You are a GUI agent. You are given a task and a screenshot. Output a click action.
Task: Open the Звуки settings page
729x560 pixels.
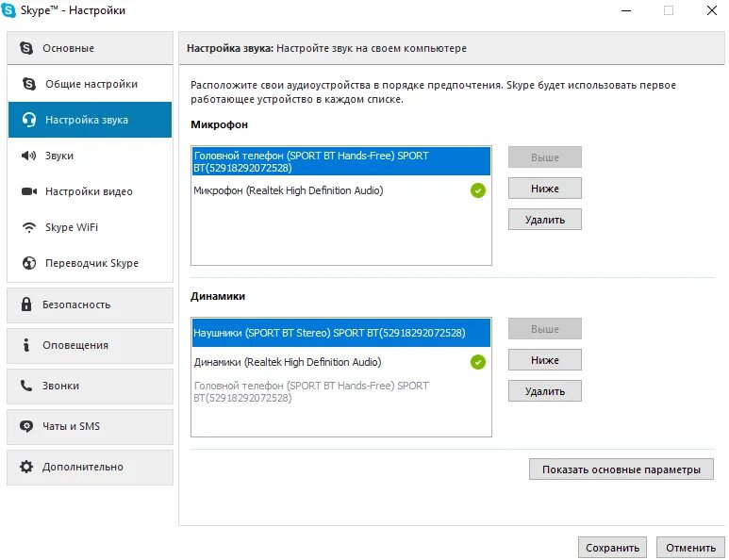(90, 156)
